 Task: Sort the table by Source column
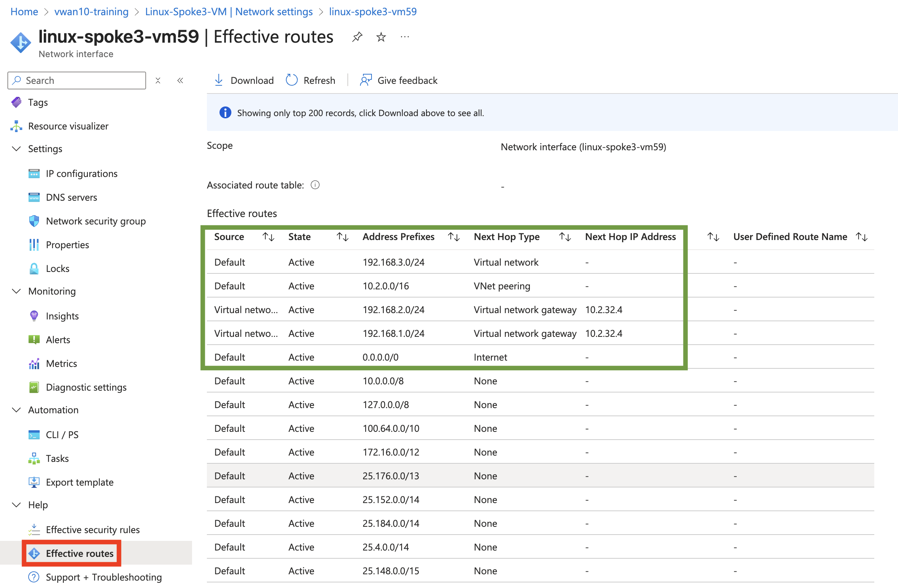click(268, 237)
